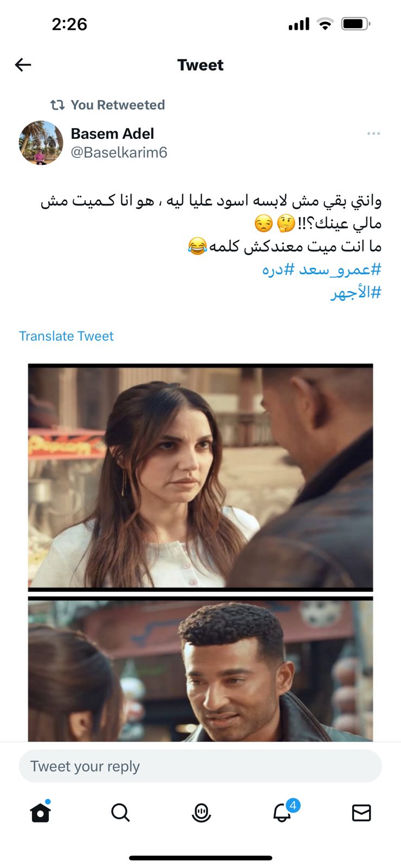Tap the You Retweeted label

118,105
